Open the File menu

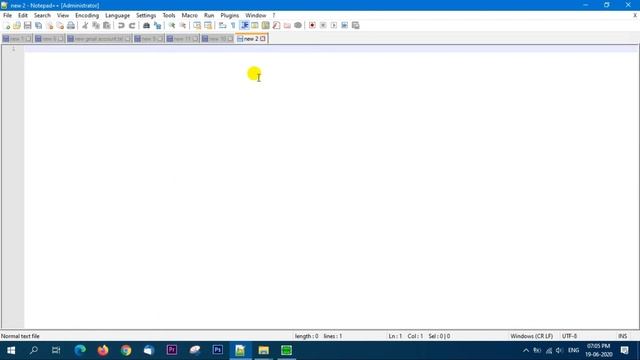coord(7,15)
